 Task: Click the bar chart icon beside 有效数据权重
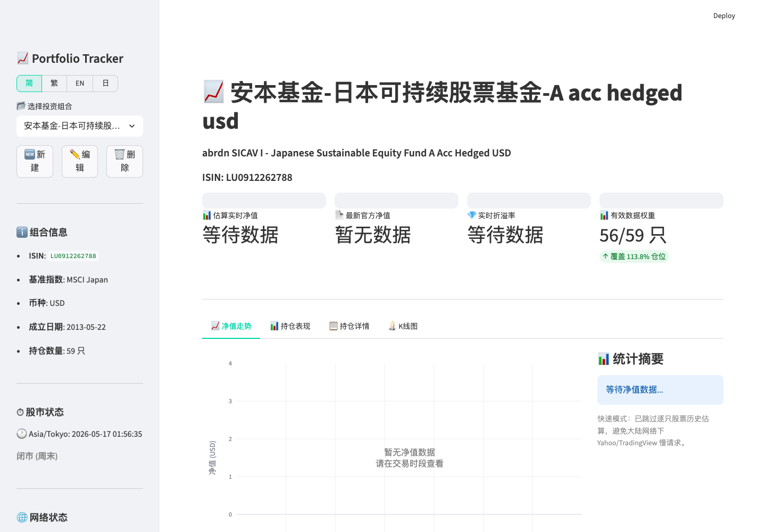point(604,215)
